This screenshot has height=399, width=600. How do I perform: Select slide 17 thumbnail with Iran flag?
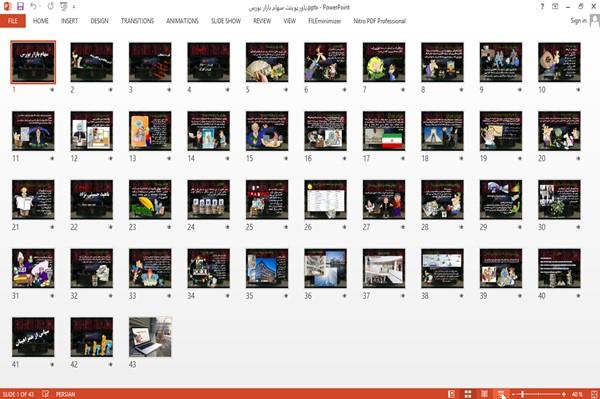tap(384, 131)
